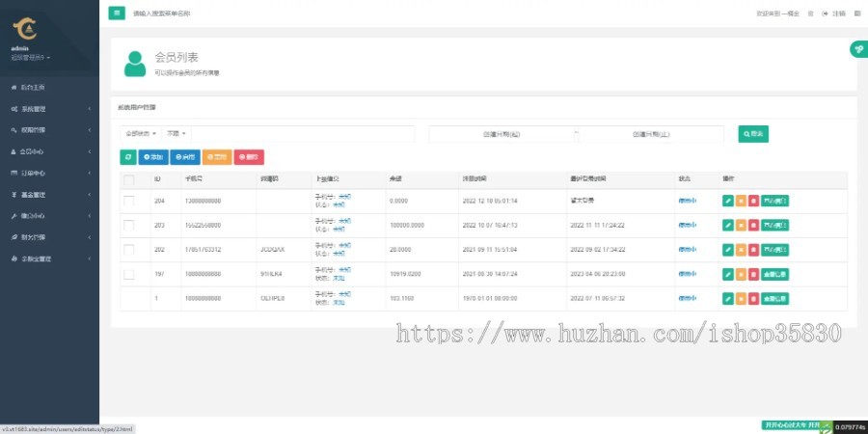Click the large green user avatar icon

(x=134, y=64)
